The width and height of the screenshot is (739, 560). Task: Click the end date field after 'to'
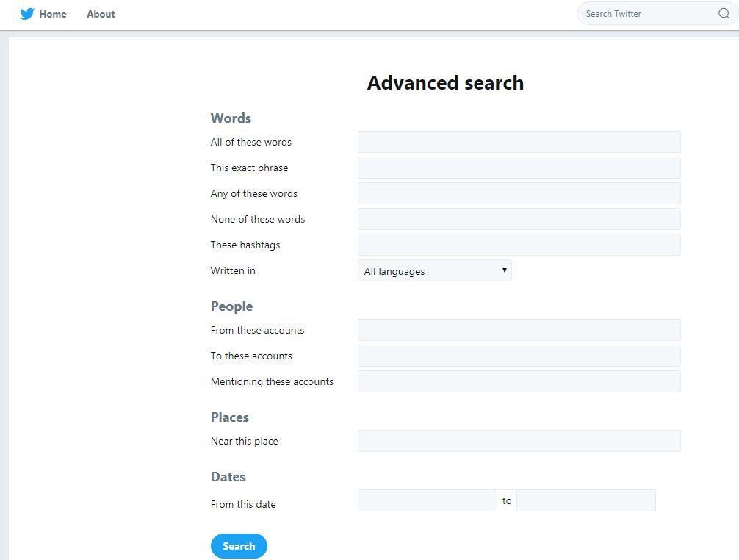point(586,500)
